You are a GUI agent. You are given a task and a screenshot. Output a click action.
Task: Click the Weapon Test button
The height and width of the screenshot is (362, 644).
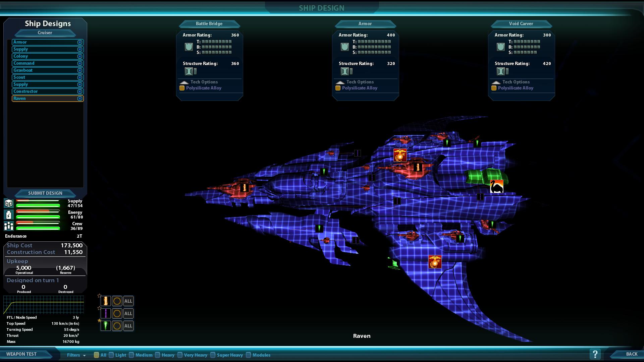[21, 354]
